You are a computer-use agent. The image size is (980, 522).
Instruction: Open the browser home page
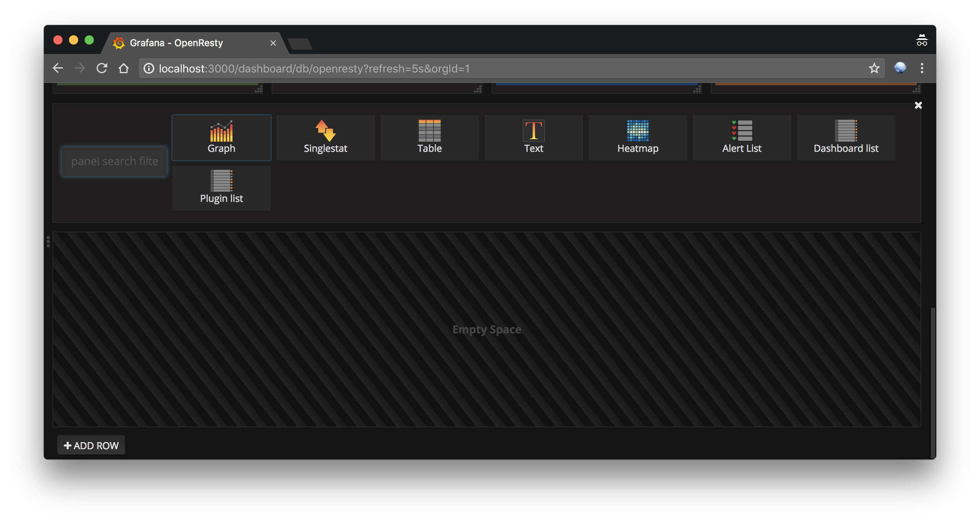(x=124, y=68)
